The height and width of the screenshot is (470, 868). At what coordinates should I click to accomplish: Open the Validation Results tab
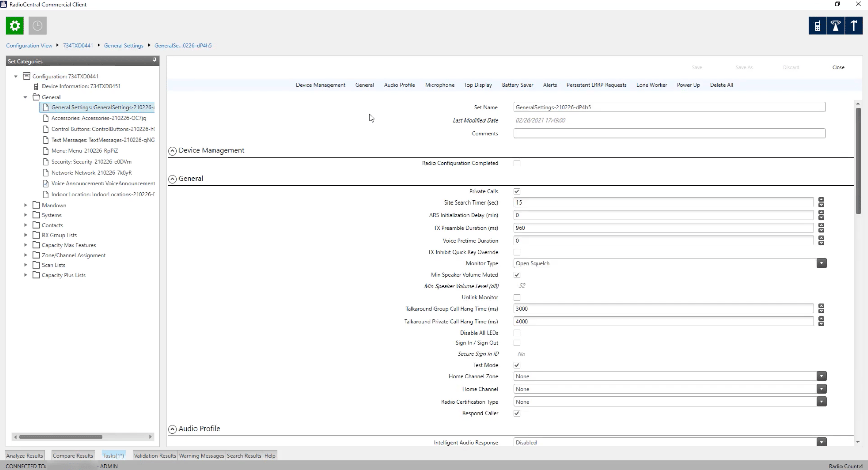pyautogui.click(x=155, y=456)
